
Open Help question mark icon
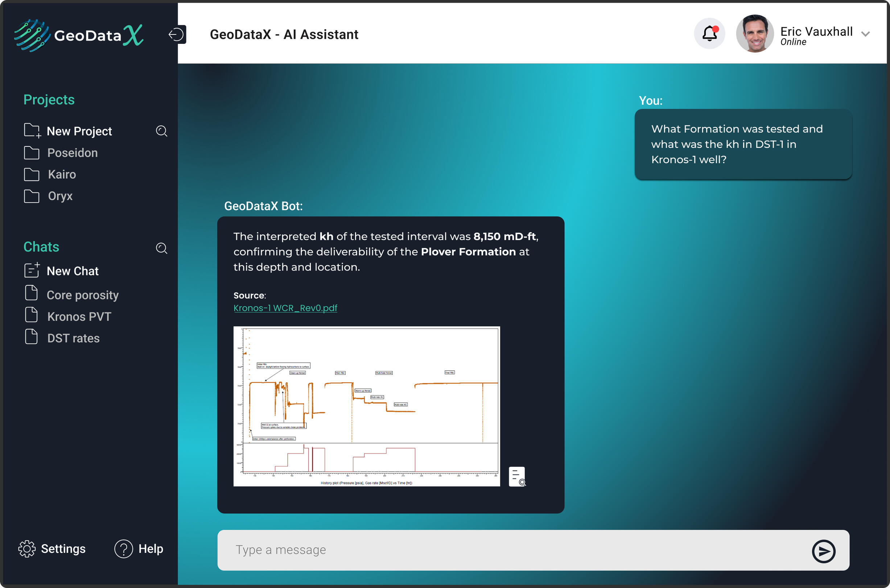tap(123, 548)
